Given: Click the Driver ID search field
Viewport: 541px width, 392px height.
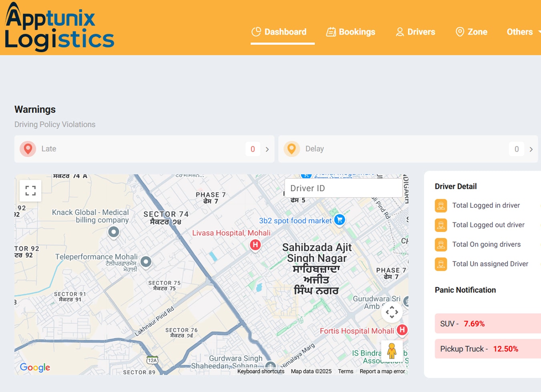Looking at the screenshot, I should click(343, 188).
